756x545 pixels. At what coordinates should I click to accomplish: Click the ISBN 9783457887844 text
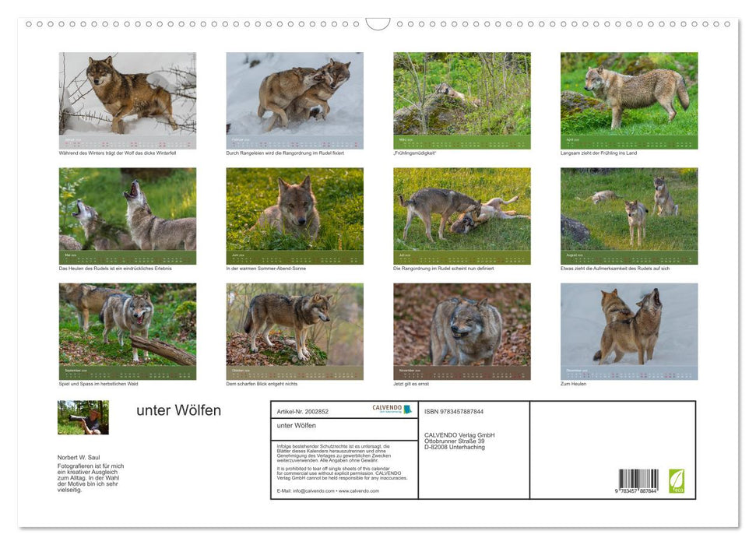click(454, 411)
